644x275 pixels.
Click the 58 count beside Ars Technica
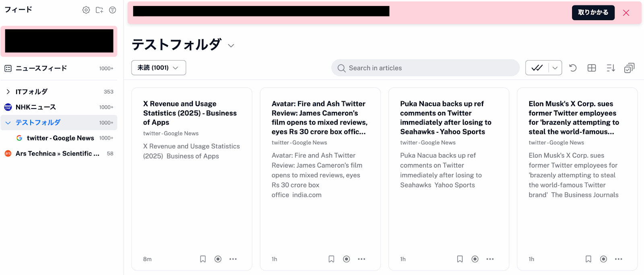pyautogui.click(x=110, y=154)
